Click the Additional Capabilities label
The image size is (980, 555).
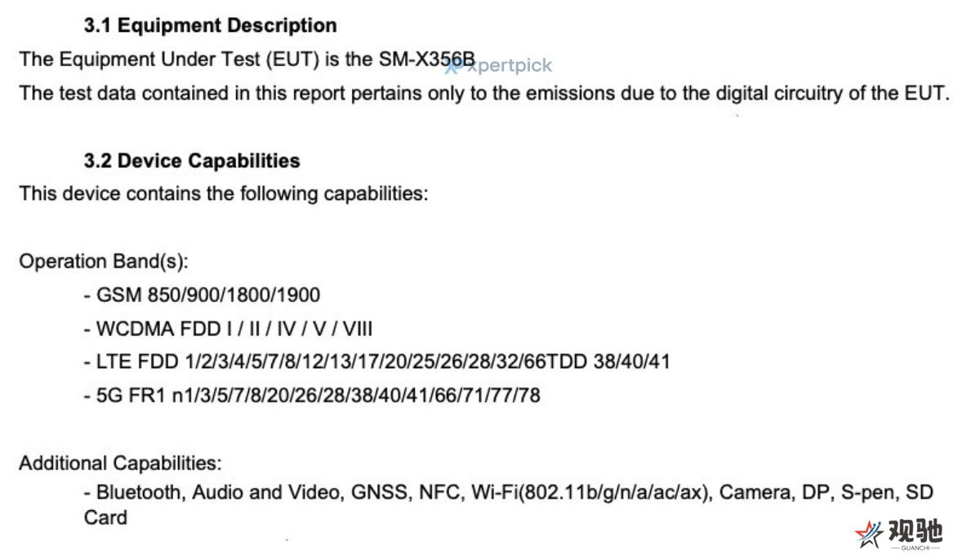coord(120,463)
